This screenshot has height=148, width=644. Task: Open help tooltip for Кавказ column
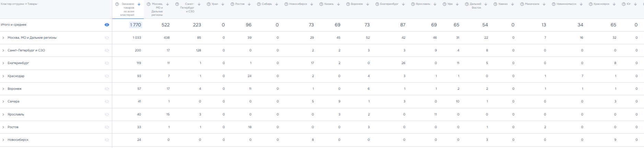pyautogui.click(x=495, y=4)
